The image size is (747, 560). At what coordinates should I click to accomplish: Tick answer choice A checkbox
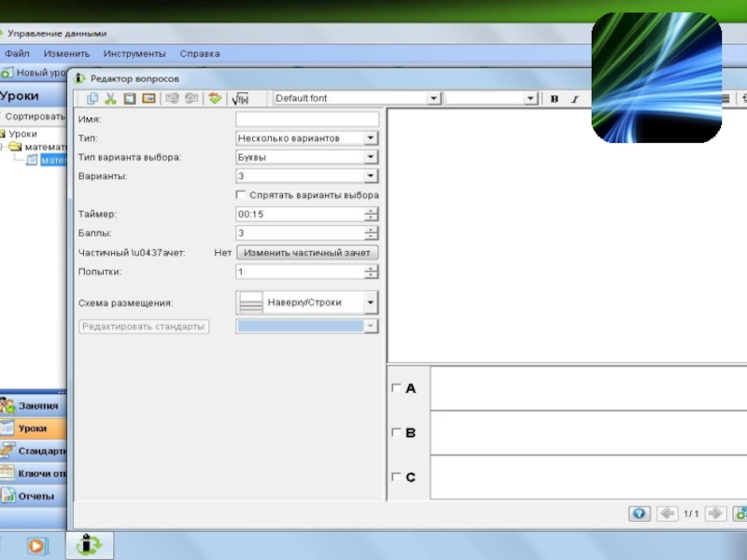[396, 388]
